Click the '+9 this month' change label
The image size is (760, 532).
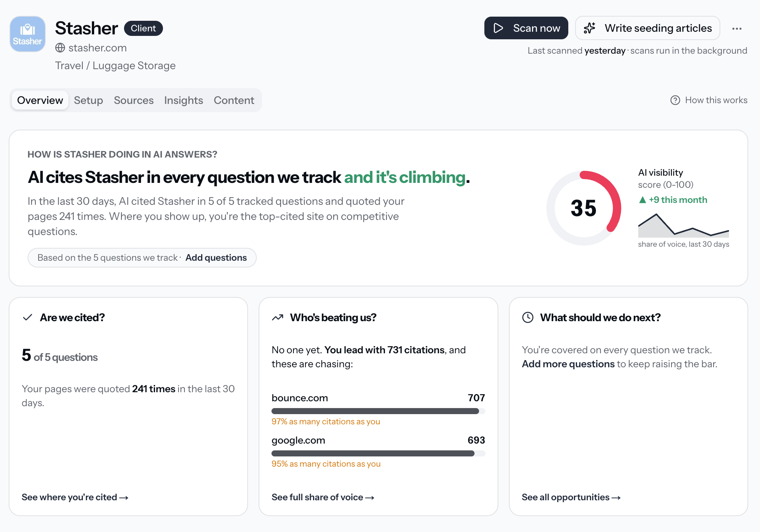(678, 200)
